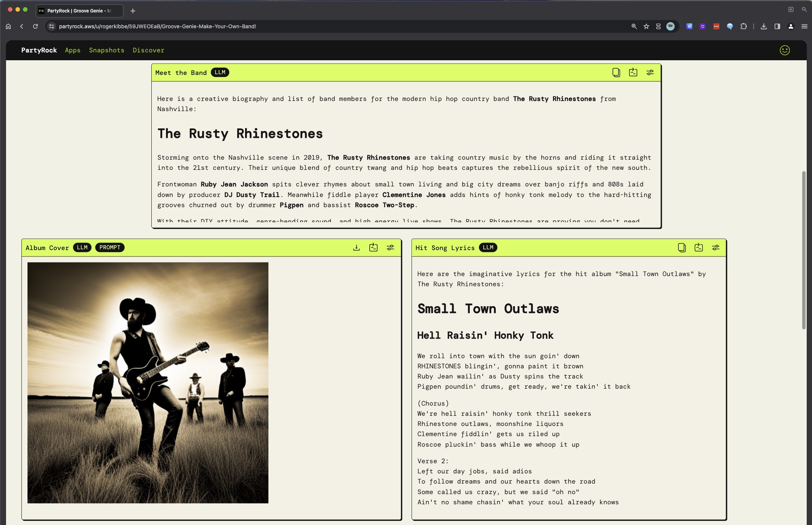Viewport: 812px width, 525px height.
Task: Open Album Cover widget settings sliders
Action: 390,247
